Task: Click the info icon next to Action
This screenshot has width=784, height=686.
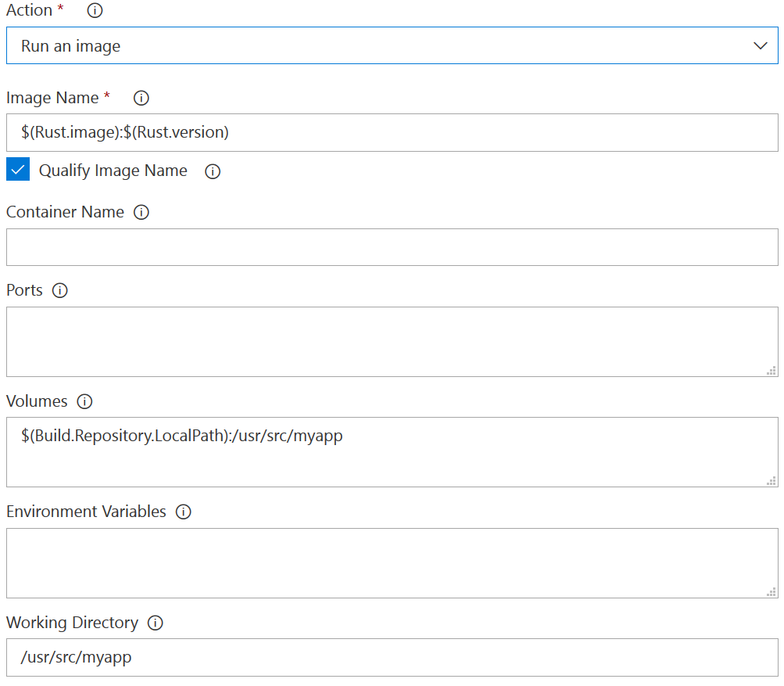Action: click(95, 11)
